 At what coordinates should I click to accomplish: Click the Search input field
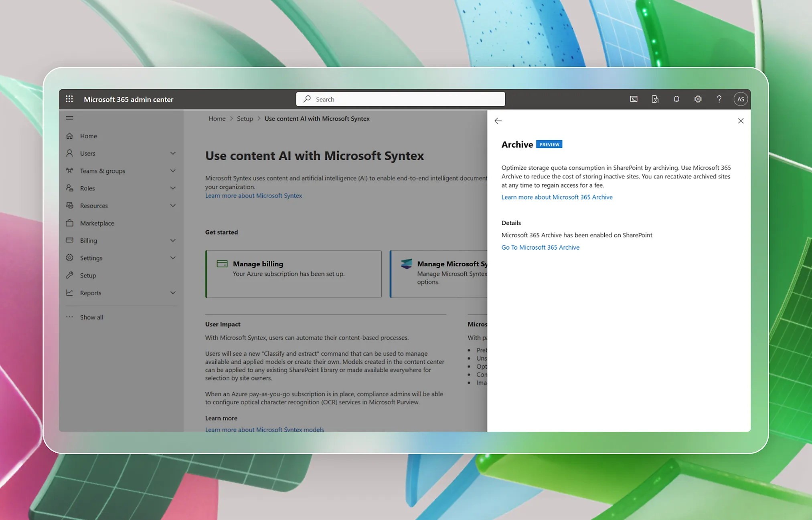[x=401, y=99]
